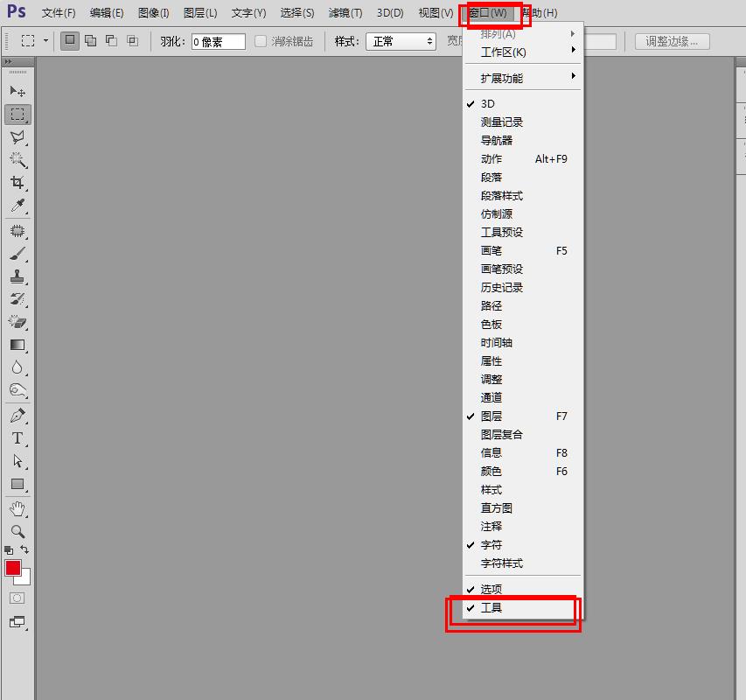Image resolution: width=746 pixels, height=700 pixels.
Task: Open the 选择(S) menu
Action: coord(297,13)
